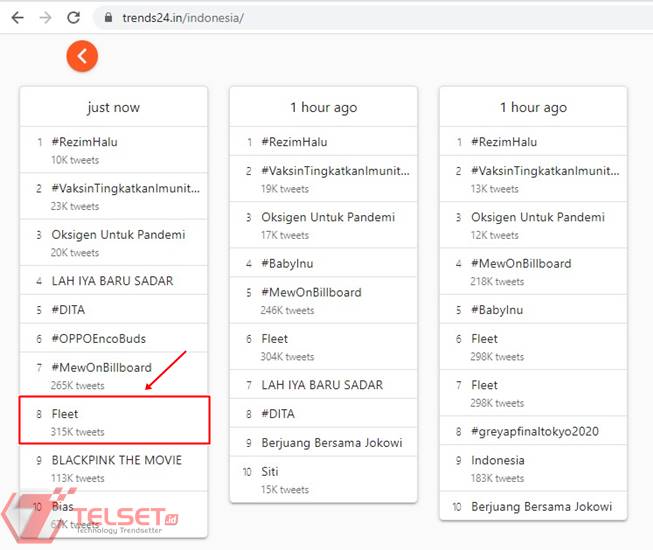Reload the page with refresh icon

point(73,18)
